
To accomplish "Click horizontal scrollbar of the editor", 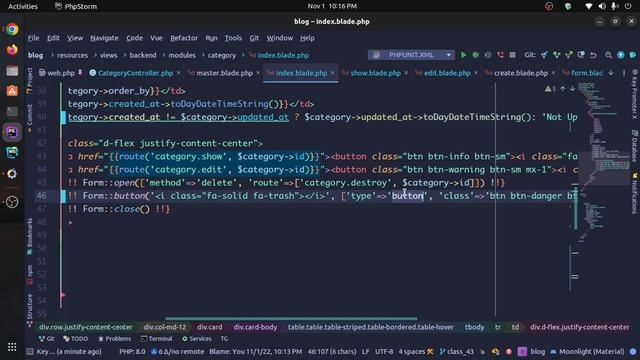I will tap(291, 318).
